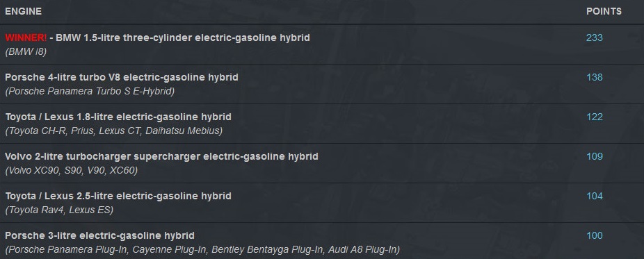Click the 122 points value
This screenshot has height=259, width=644.
[595, 117]
